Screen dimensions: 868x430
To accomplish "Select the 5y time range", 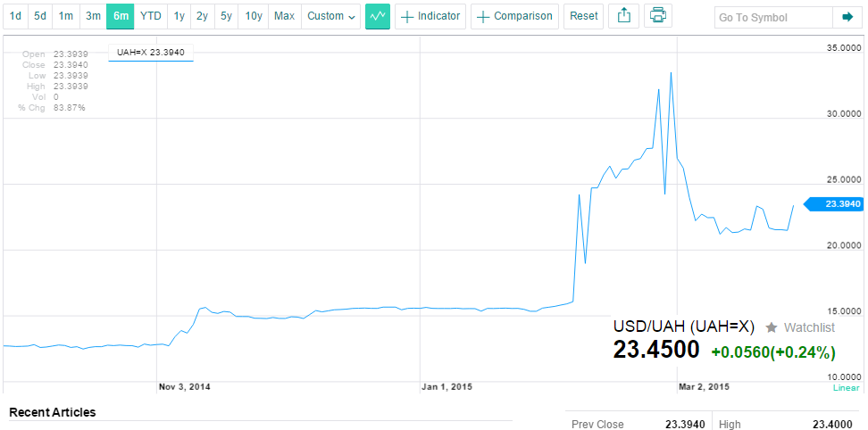I will tap(226, 16).
